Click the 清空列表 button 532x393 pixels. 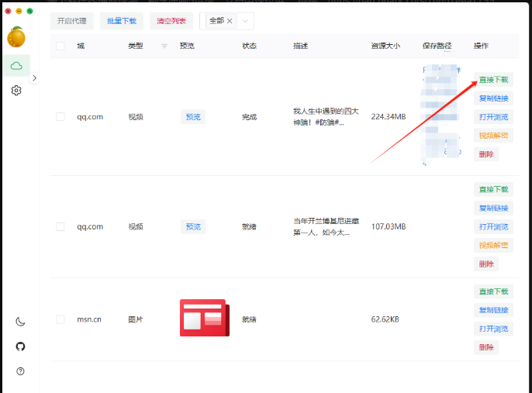(x=171, y=21)
